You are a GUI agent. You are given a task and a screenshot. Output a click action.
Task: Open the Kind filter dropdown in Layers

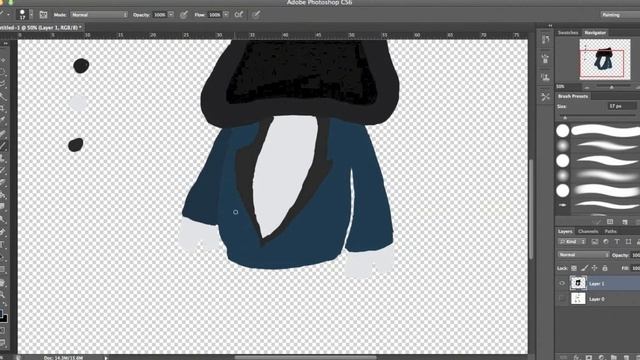coord(573,242)
